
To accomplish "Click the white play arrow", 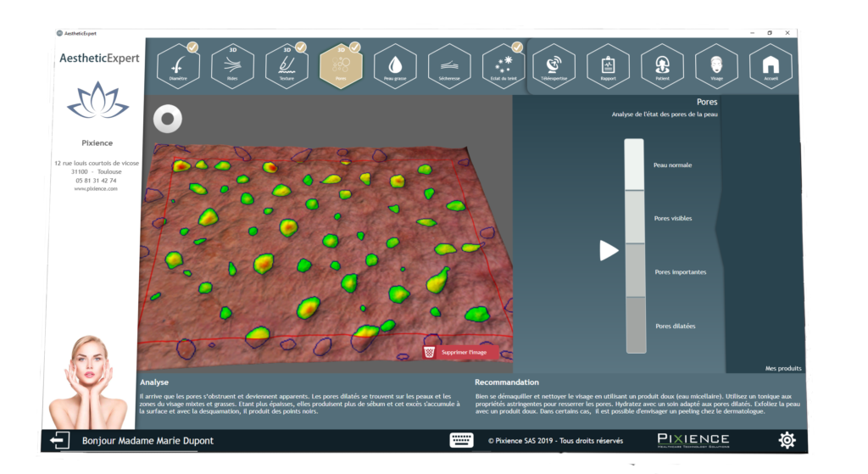I will coord(609,250).
